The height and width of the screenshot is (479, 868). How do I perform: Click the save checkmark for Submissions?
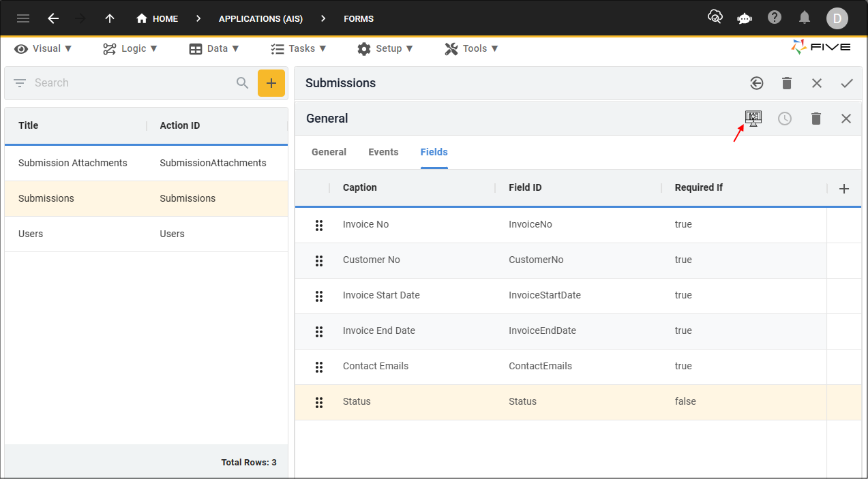click(846, 83)
